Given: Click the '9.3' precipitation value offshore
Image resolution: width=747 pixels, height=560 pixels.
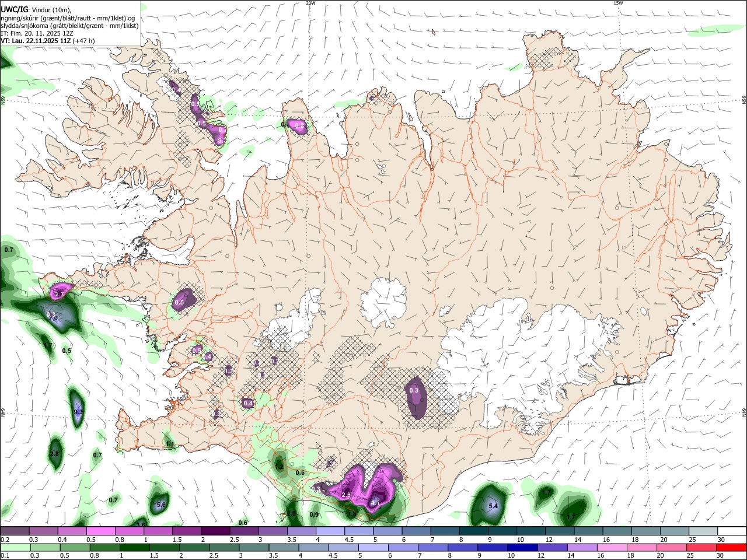Looking at the screenshot, I should (x=78, y=412).
